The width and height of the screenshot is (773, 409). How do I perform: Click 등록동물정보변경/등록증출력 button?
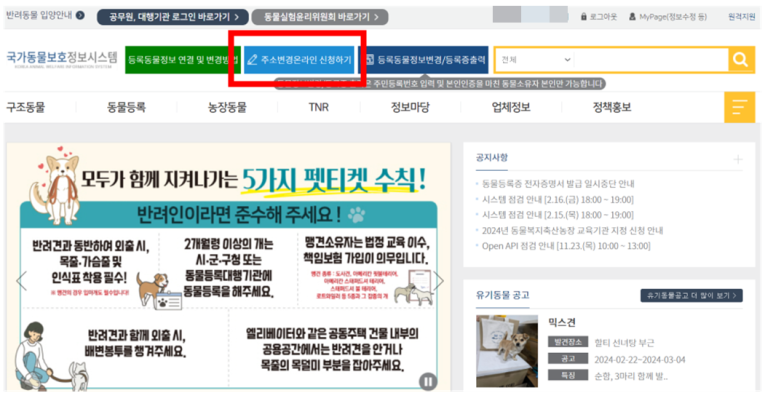[x=424, y=60]
